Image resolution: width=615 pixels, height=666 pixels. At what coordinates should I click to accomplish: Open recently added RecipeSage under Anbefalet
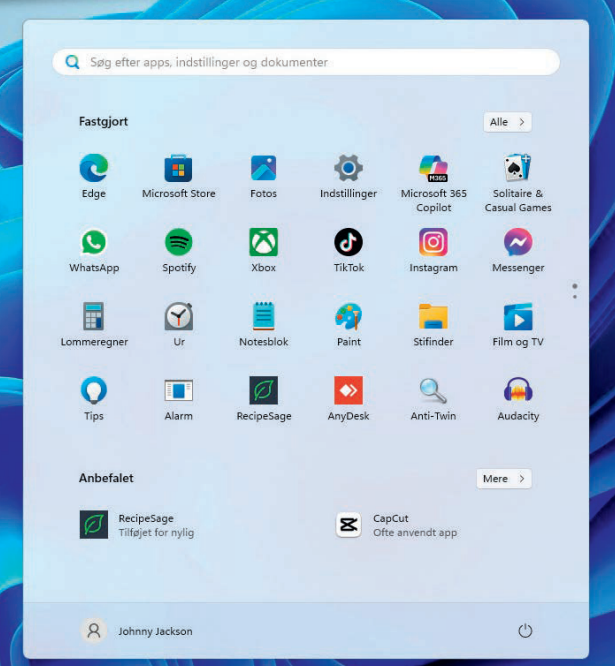140,525
